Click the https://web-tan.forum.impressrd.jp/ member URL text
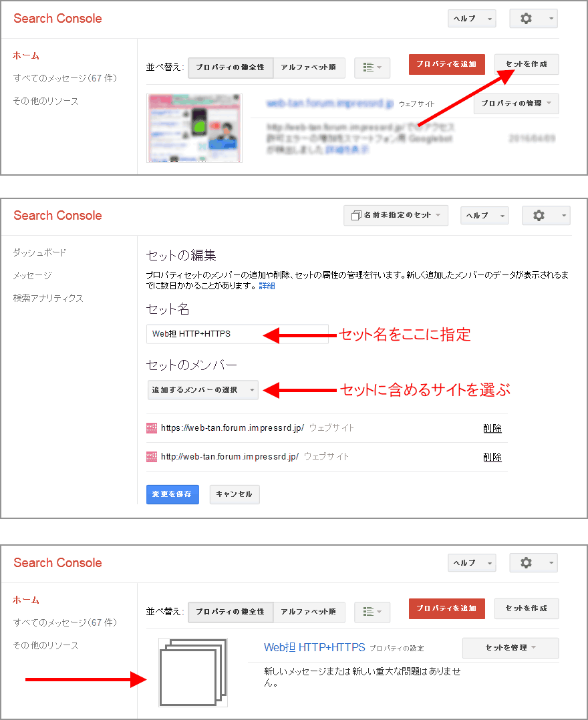Viewport: 588px width, 720px height. [233, 428]
